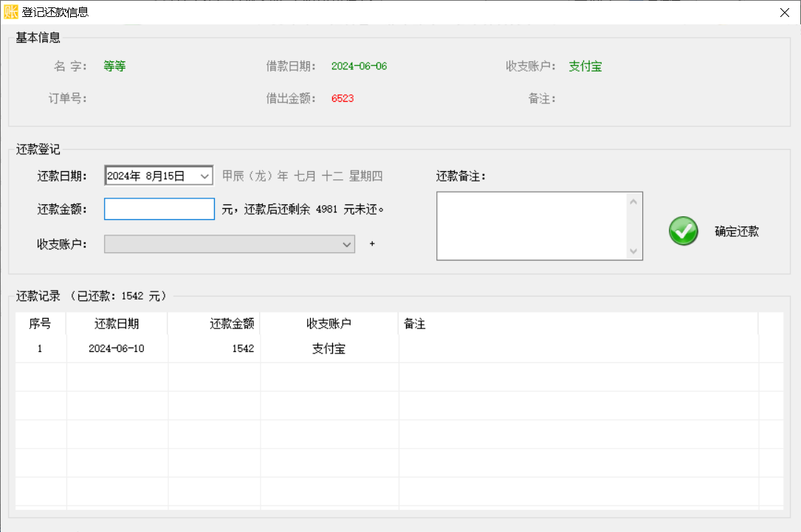Click the 2024-06-10 date cell in records
This screenshot has height=532, width=801.
117,349
